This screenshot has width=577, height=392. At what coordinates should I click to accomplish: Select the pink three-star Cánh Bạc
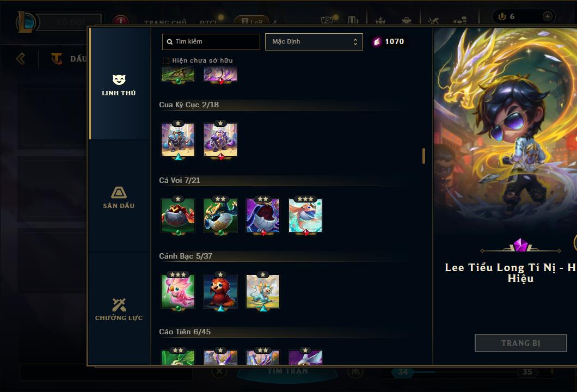tap(178, 291)
